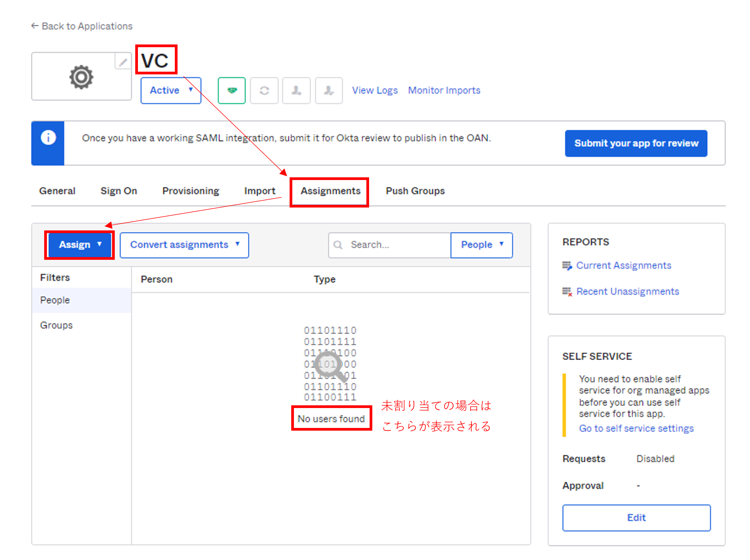Expand Convert assignments dropdown
750x560 pixels.
pyautogui.click(x=184, y=245)
